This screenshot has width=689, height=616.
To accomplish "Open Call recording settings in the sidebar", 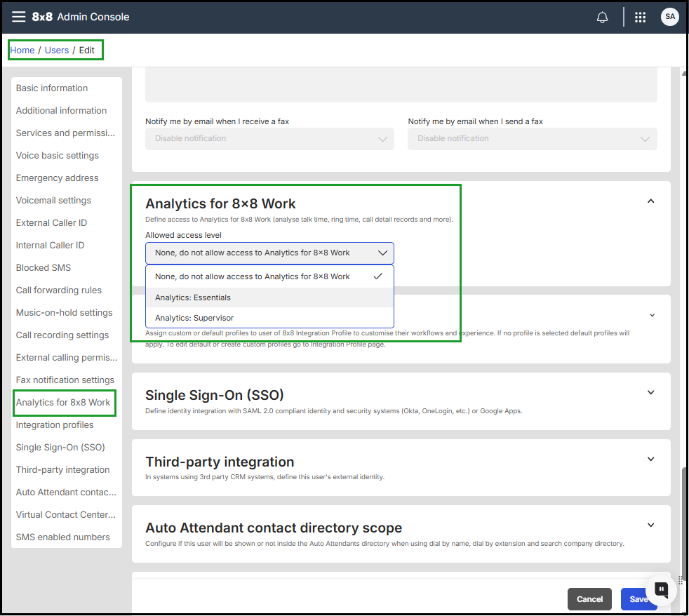I will (x=62, y=335).
